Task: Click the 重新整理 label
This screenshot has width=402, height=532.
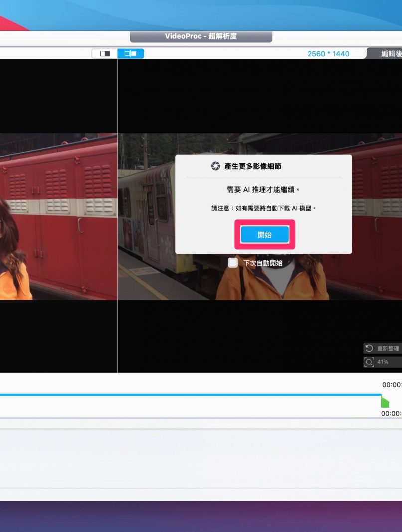Action: 388,348
